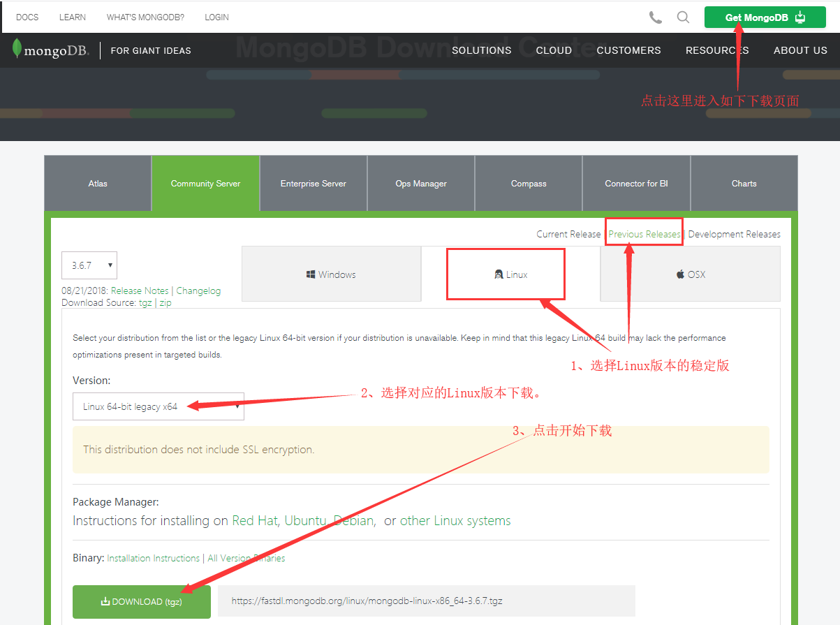Click the LOGIN link

(216, 17)
